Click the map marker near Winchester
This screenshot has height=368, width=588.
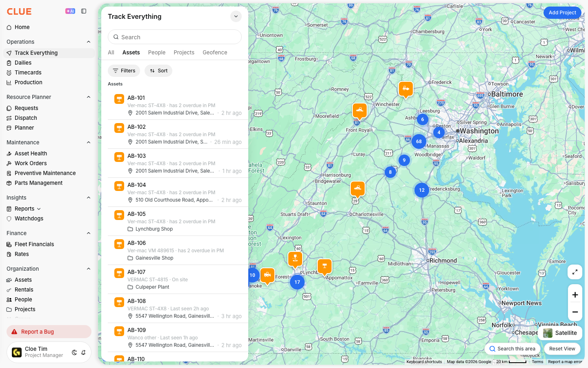click(406, 89)
